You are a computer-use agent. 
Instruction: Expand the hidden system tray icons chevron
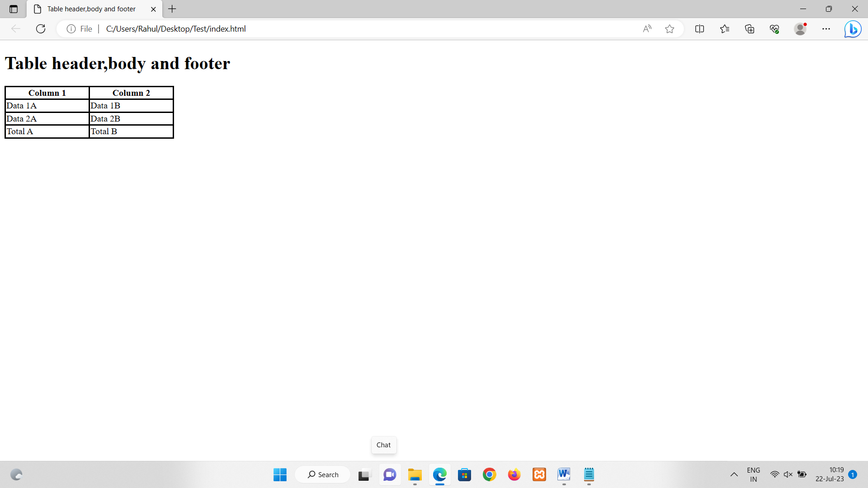point(734,474)
